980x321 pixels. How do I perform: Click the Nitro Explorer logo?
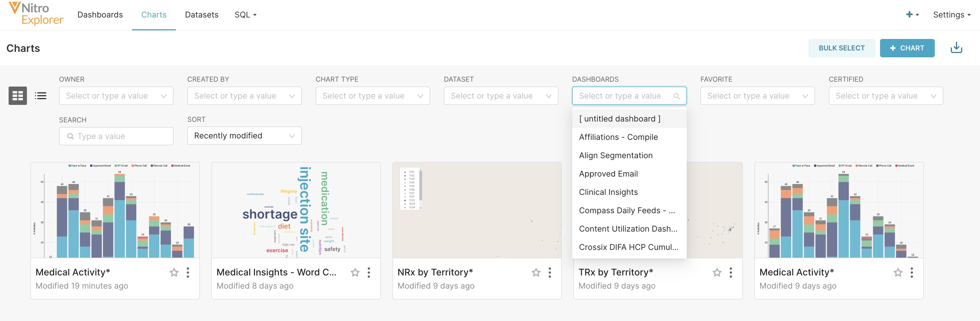pos(36,14)
